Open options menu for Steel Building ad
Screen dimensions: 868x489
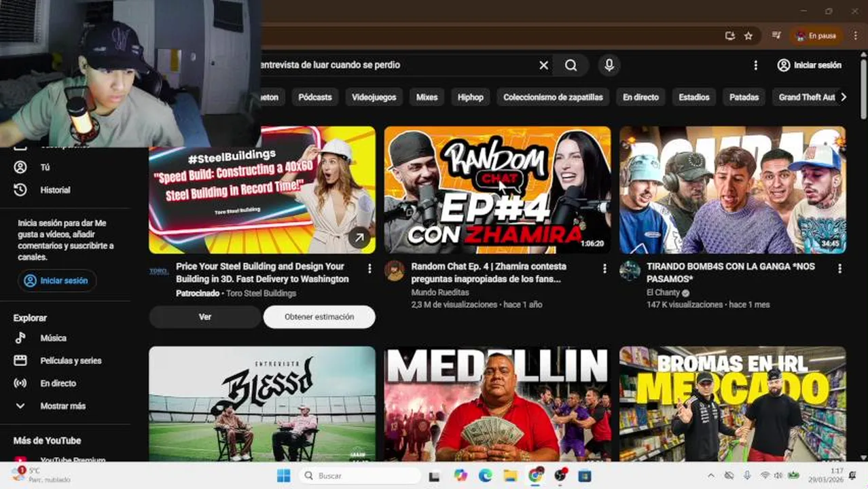pyautogui.click(x=369, y=269)
